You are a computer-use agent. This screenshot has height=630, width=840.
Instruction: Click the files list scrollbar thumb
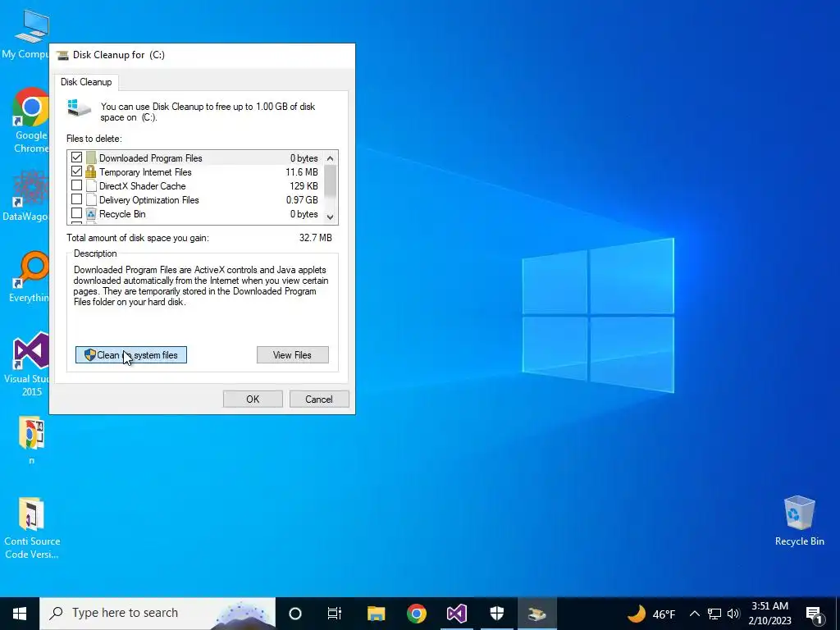(330, 181)
